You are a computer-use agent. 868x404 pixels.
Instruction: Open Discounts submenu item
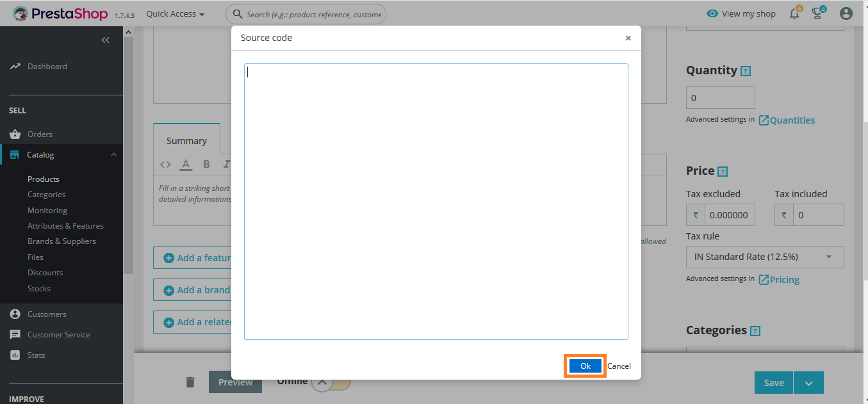[45, 273]
